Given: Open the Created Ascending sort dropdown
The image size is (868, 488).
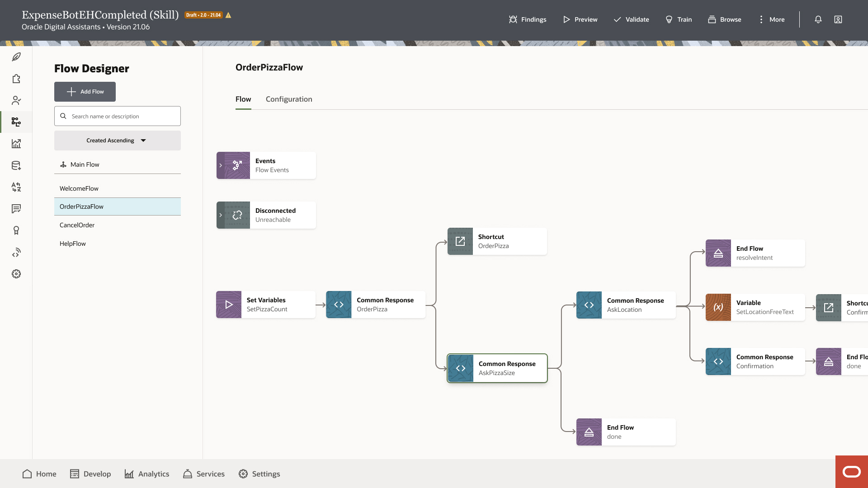Looking at the screenshot, I should [x=117, y=141].
